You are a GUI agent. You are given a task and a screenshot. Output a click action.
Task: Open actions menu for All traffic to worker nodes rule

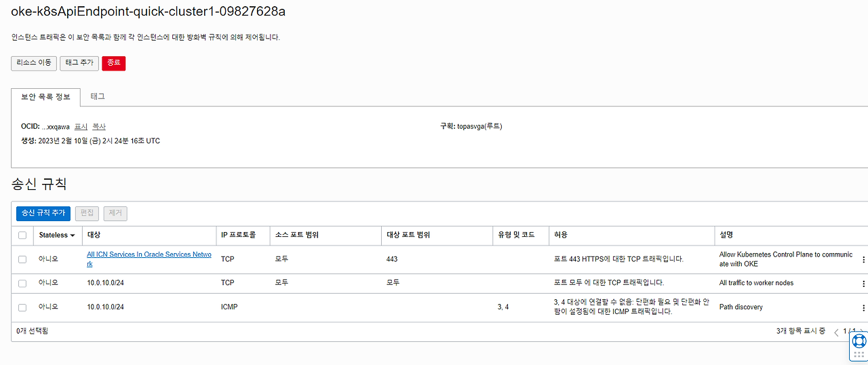(x=863, y=283)
